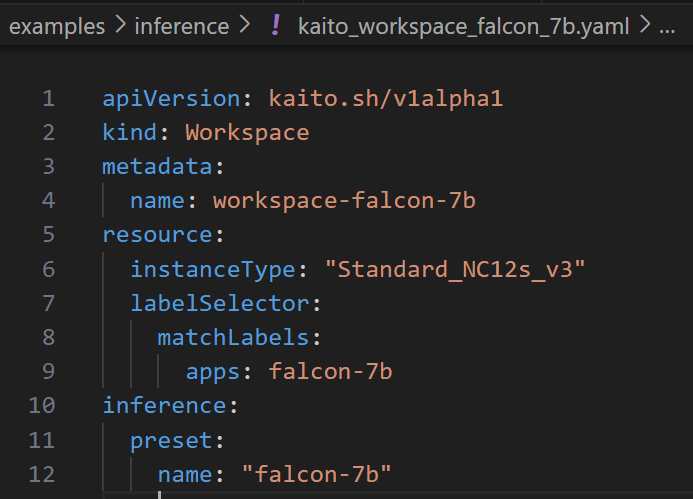693x499 pixels.
Task: Click the "falcon-7b" string on line 12
Action: (x=316, y=473)
